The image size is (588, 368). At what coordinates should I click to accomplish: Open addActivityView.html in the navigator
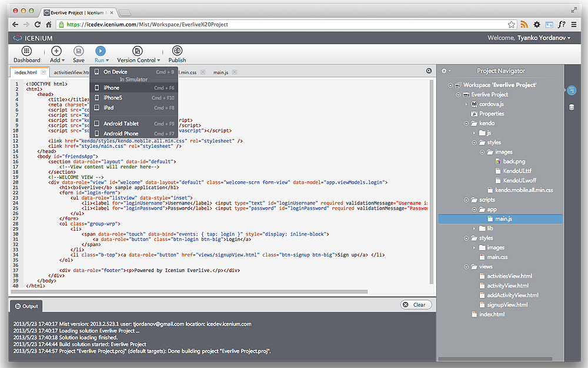513,296
